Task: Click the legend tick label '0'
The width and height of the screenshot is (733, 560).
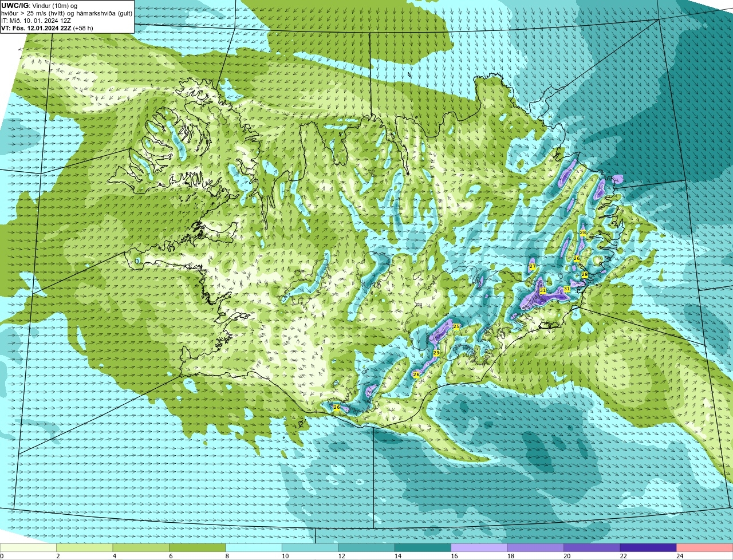Action: click(2, 555)
